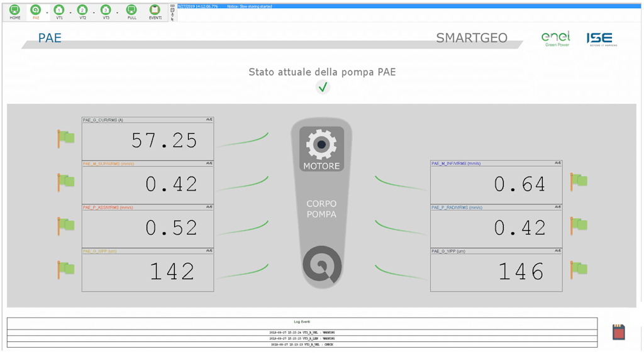Click the PAE_M_INF/VRMS (mm/s) panel title
This screenshot has height=354, width=644.
point(456,163)
